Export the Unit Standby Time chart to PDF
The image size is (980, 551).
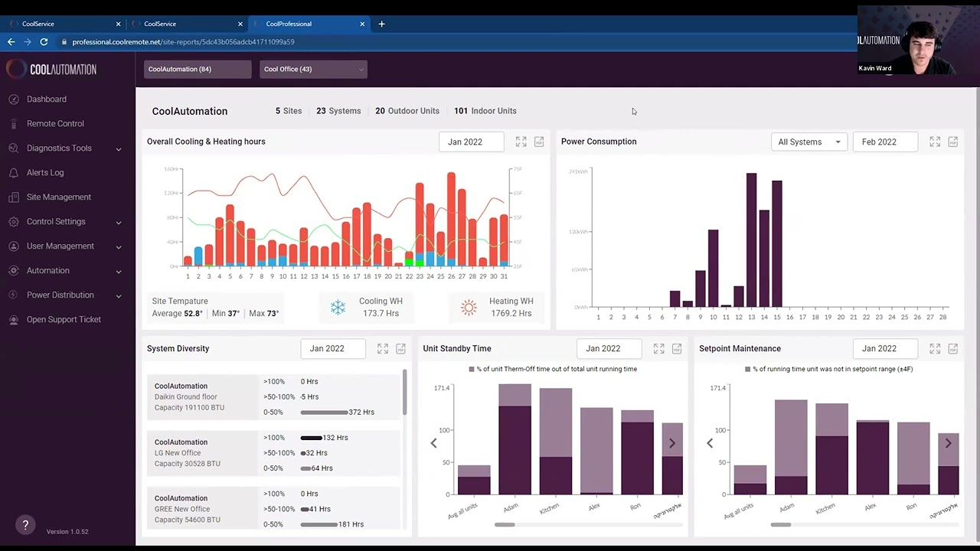click(x=677, y=348)
